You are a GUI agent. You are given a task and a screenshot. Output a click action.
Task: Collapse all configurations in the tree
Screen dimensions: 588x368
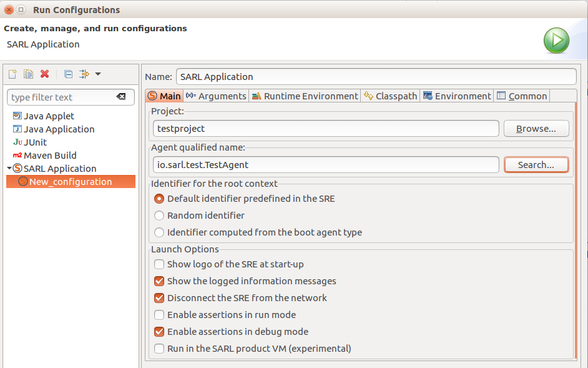coord(68,74)
